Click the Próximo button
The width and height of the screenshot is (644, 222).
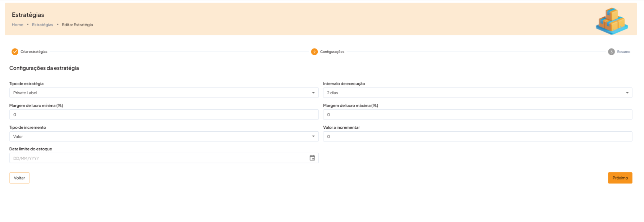click(620, 178)
